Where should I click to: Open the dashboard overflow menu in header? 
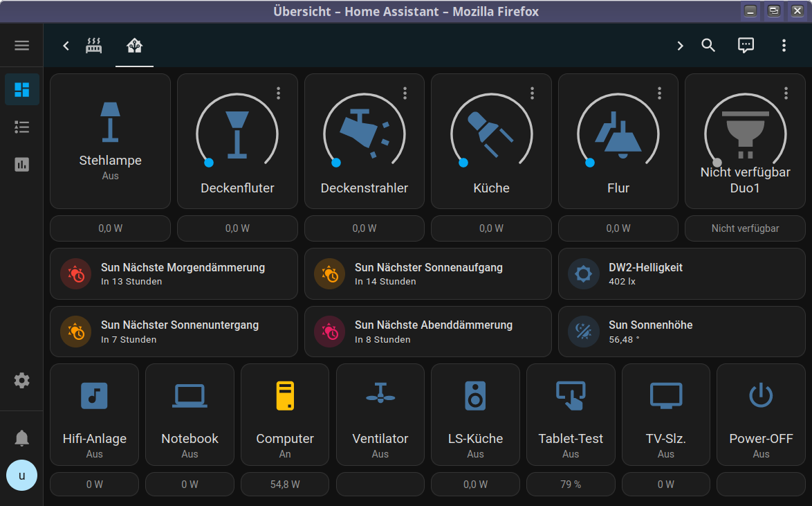point(784,46)
